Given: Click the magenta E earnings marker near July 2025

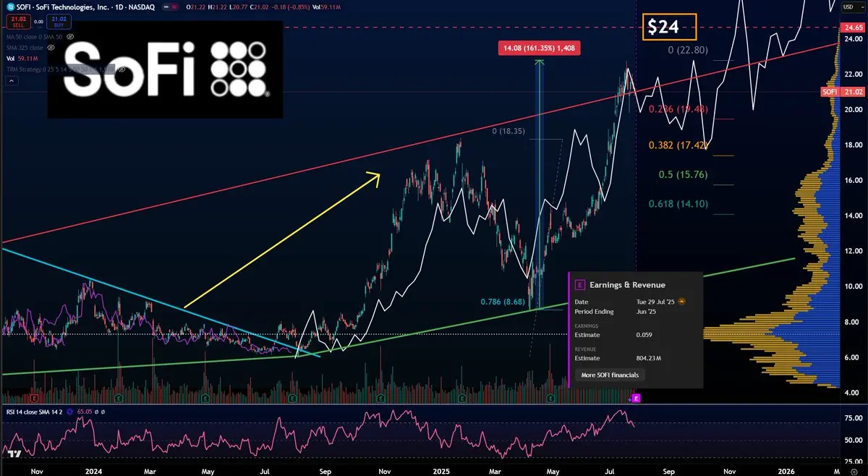Looking at the screenshot, I should [x=637, y=398].
